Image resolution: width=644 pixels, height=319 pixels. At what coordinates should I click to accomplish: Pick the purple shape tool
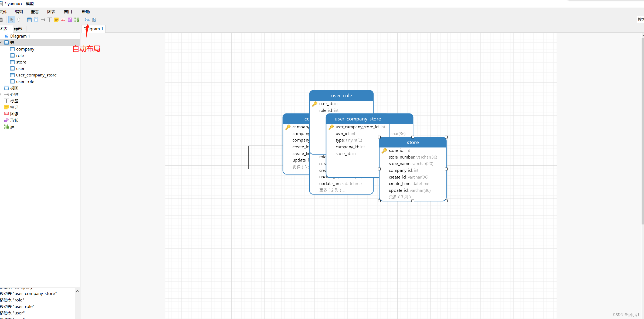point(70,20)
